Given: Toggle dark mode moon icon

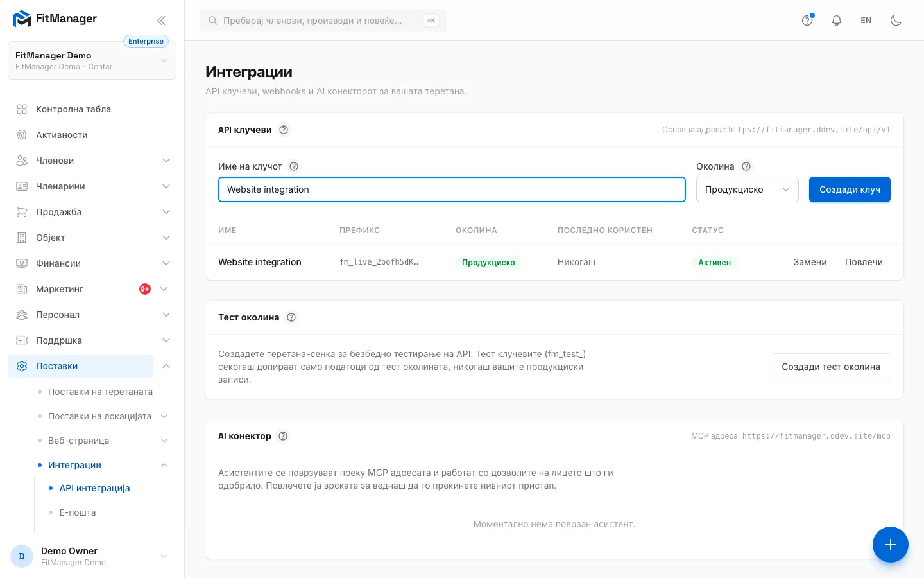Looking at the screenshot, I should (896, 21).
